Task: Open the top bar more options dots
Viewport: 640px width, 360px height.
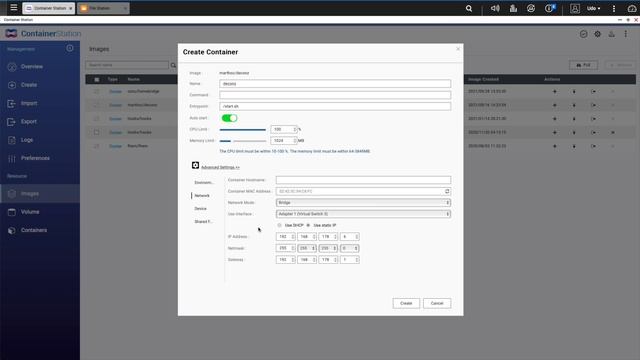Action: pos(613,8)
